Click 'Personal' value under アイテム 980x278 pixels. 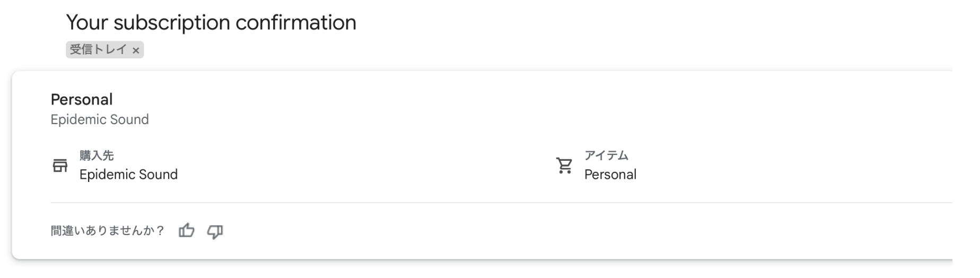[610, 175]
